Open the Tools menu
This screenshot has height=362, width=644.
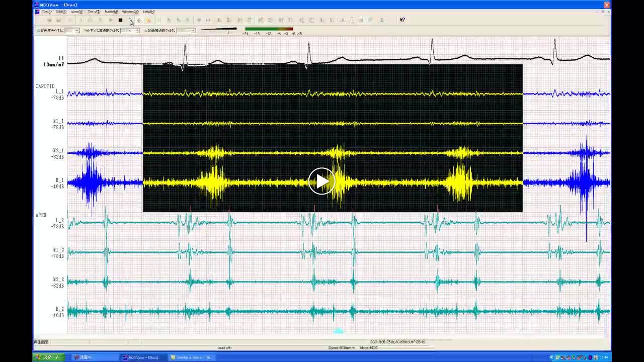tap(94, 12)
